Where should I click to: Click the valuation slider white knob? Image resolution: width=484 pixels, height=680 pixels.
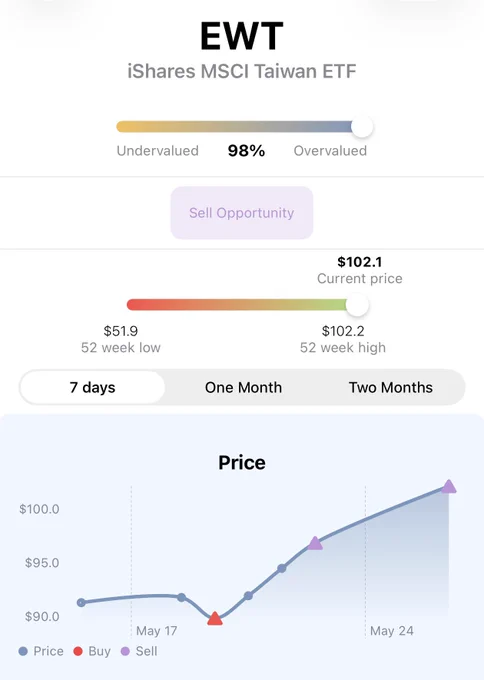tap(362, 127)
